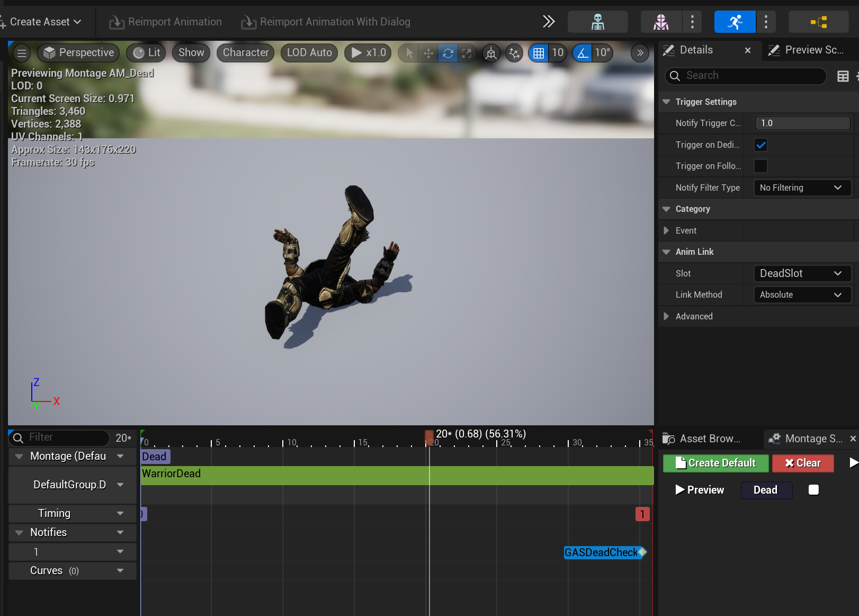The height and width of the screenshot is (616, 859).
Task: Expand the viewport toolbar overflow arrow
Action: pyautogui.click(x=640, y=53)
